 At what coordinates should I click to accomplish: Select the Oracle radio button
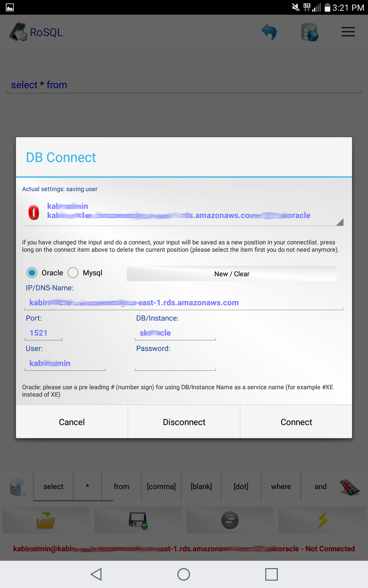point(32,273)
